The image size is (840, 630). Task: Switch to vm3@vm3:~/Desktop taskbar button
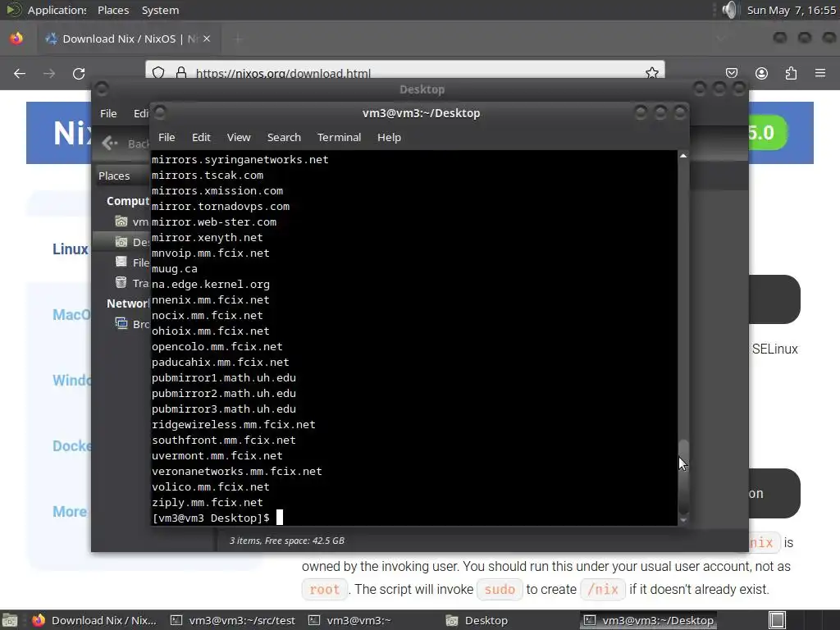(650, 620)
